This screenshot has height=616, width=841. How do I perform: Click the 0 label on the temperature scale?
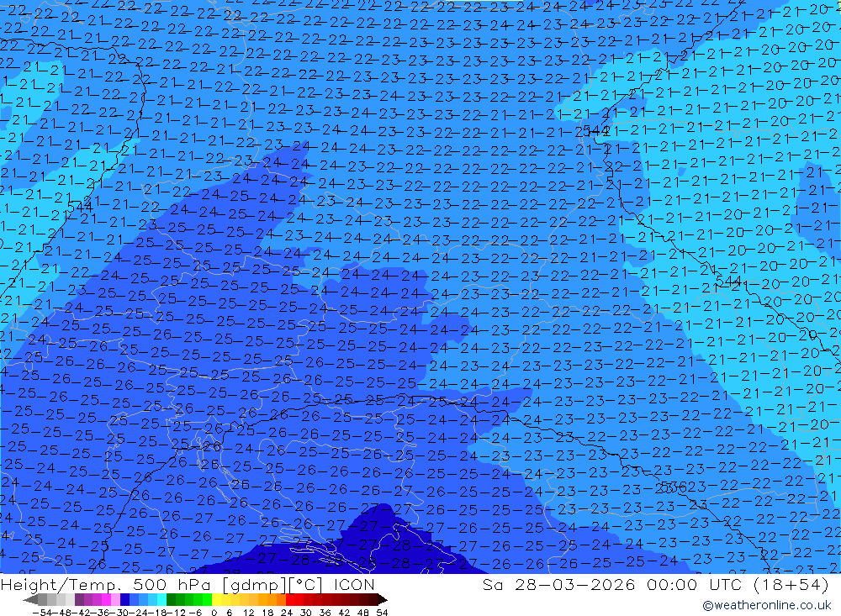coord(214,613)
